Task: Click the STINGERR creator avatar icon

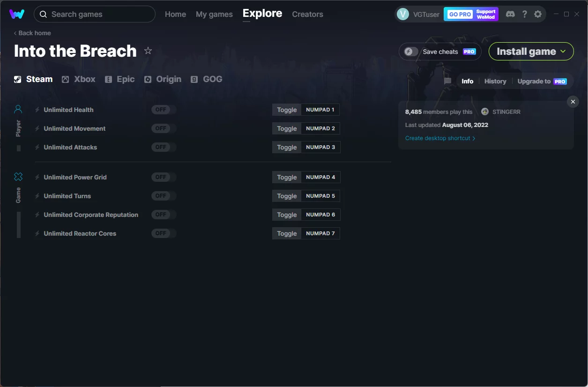Action: click(485, 112)
